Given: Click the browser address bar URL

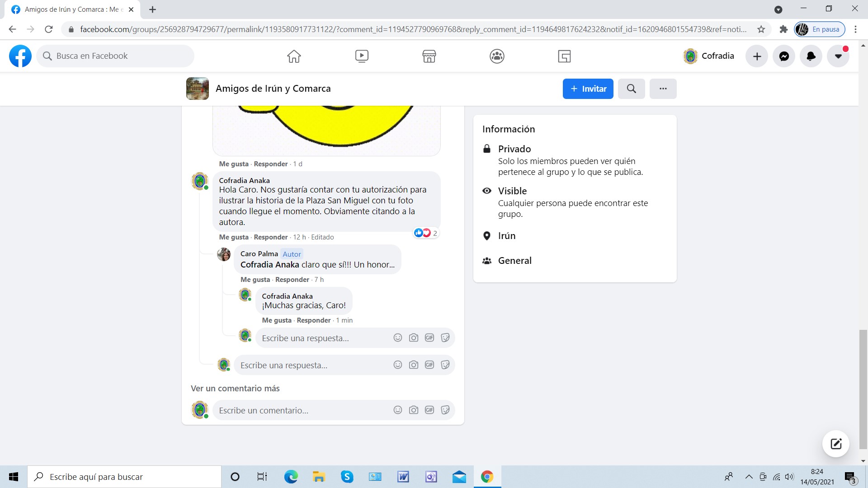Looking at the screenshot, I should pyautogui.click(x=413, y=29).
